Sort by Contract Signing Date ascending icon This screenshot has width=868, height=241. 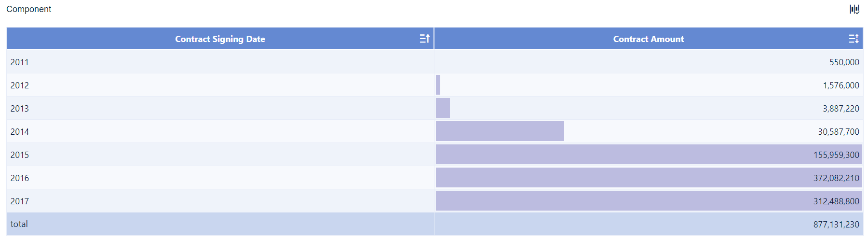coord(424,39)
